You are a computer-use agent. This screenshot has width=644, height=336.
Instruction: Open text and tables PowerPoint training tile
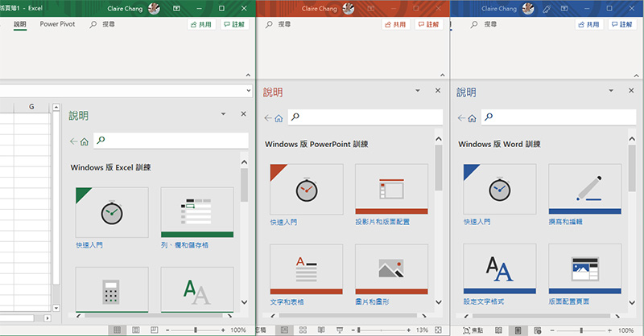307,269
